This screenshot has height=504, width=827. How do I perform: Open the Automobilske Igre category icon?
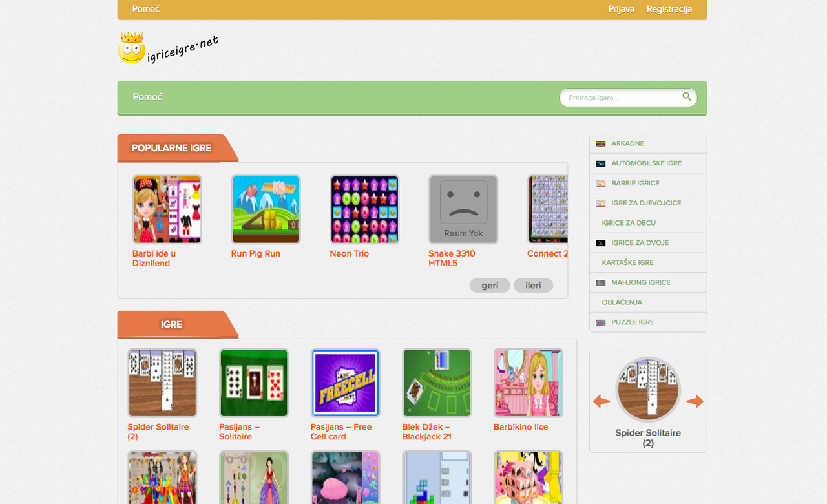601,163
